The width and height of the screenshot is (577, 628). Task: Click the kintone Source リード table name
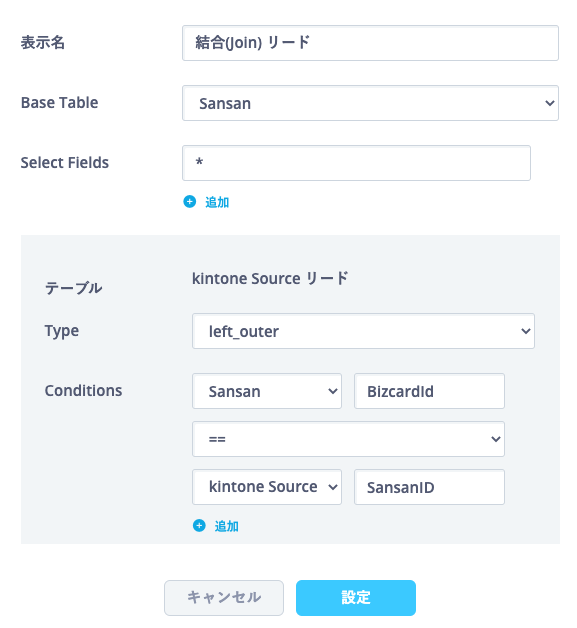(x=270, y=278)
